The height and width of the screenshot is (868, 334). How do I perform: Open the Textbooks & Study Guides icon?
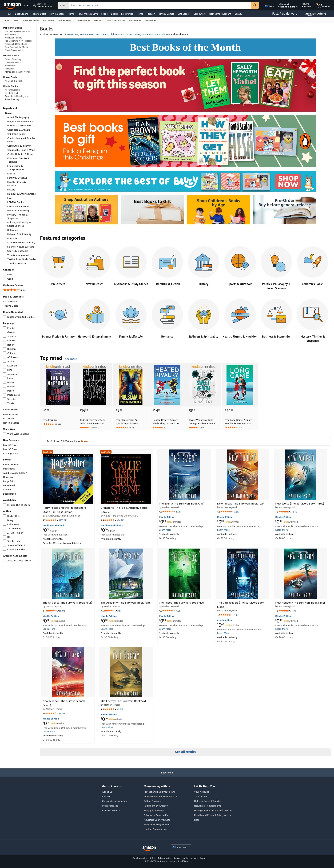click(x=131, y=262)
